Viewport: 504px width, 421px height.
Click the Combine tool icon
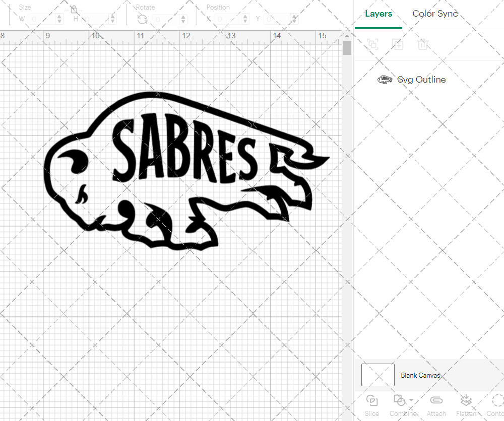tap(400, 400)
